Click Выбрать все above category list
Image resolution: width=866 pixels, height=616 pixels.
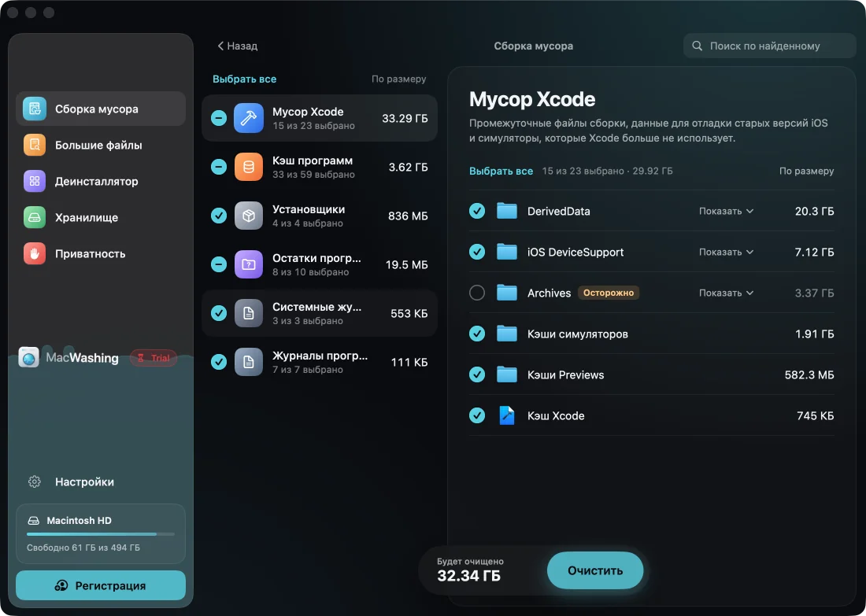tap(245, 79)
